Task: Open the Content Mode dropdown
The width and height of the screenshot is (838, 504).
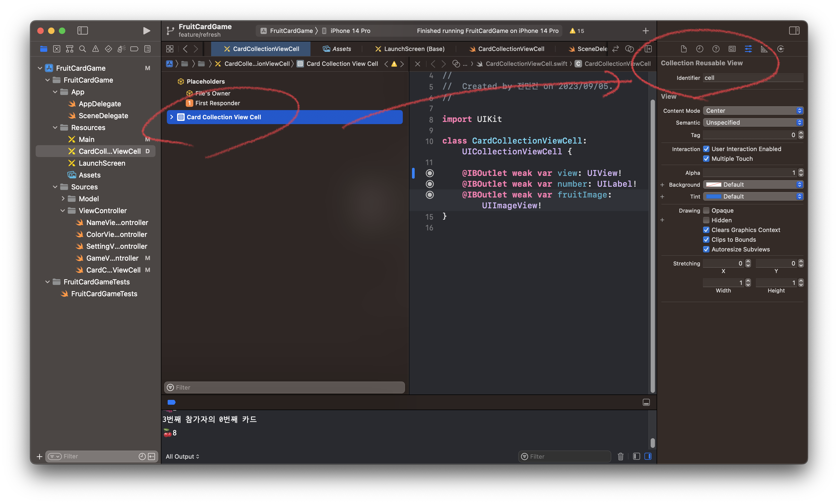Action: click(753, 111)
